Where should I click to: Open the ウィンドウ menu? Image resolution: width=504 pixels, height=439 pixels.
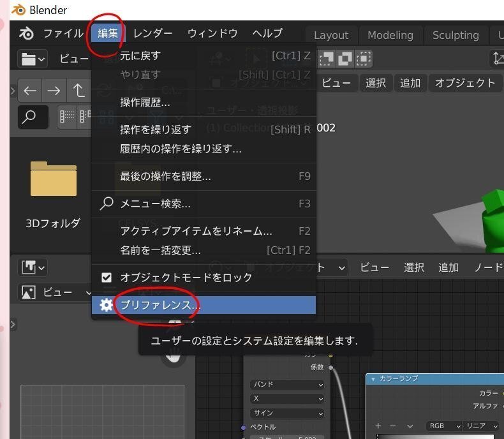pos(212,33)
